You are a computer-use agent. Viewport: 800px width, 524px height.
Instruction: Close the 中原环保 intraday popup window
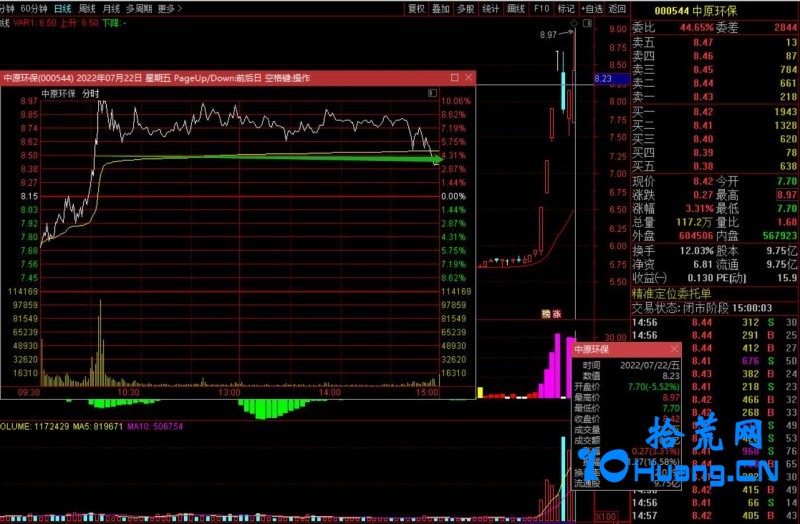(x=469, y=78)
